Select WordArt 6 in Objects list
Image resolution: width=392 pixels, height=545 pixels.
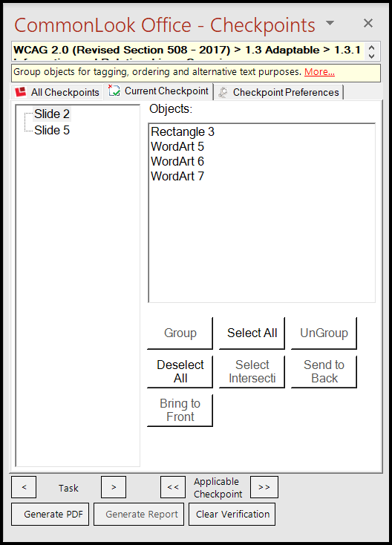click(x=177, y=162)
